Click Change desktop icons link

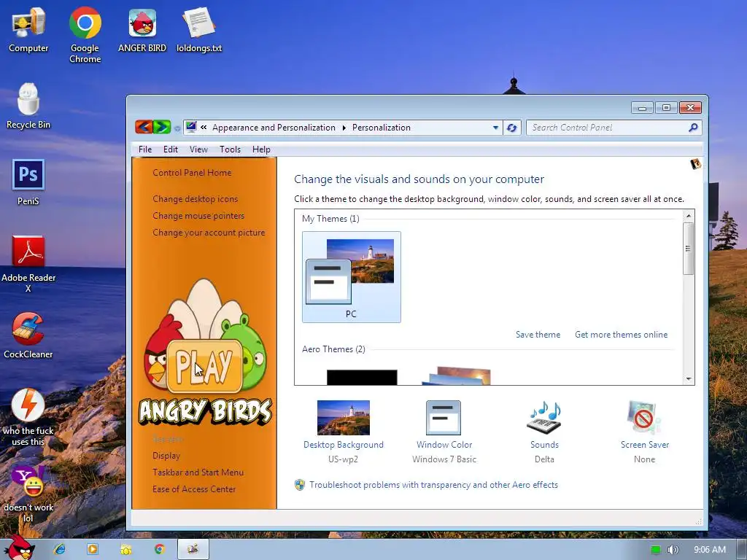196,198
